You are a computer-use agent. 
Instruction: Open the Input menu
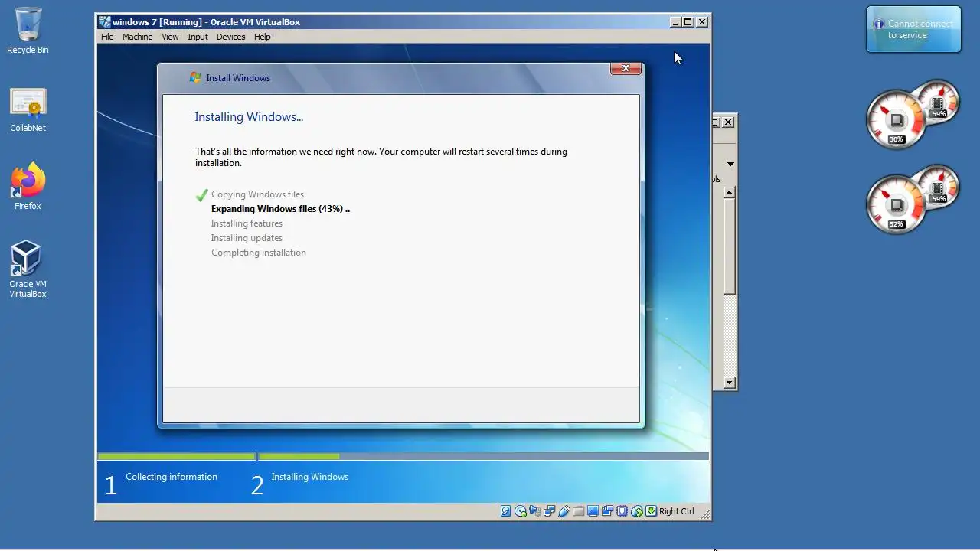(x=198, y=37)
